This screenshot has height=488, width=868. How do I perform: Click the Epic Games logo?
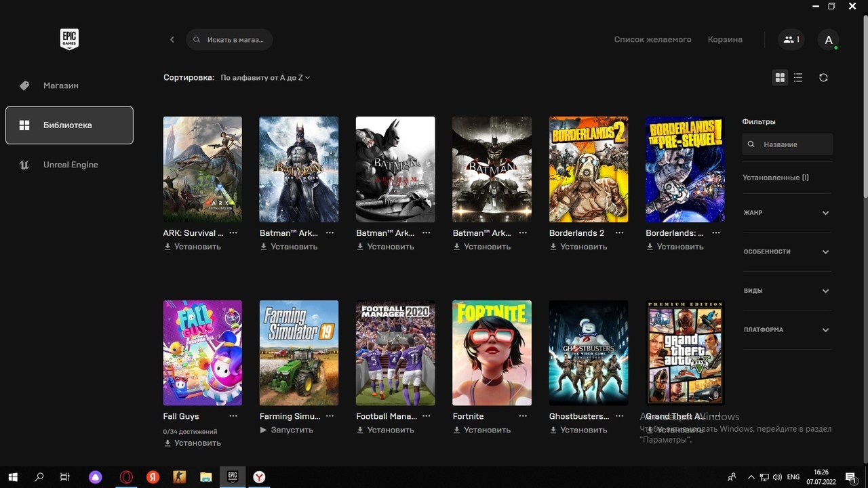(x=69, y=39)
